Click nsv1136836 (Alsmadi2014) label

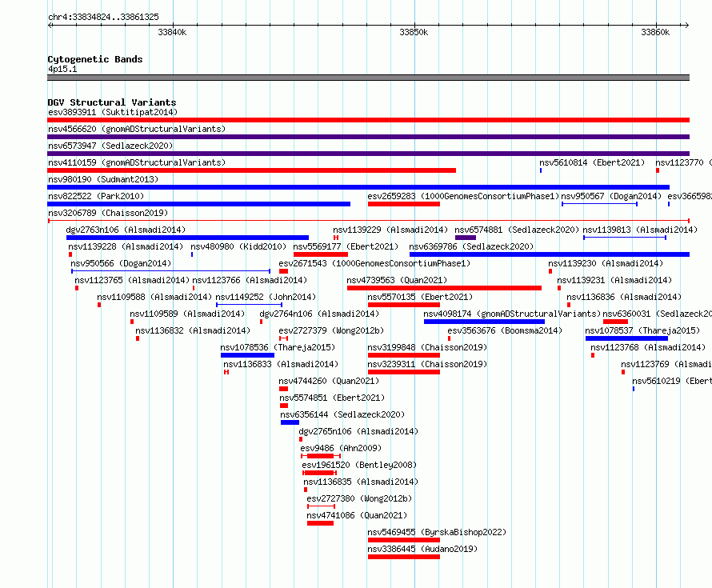coord(624,297)
